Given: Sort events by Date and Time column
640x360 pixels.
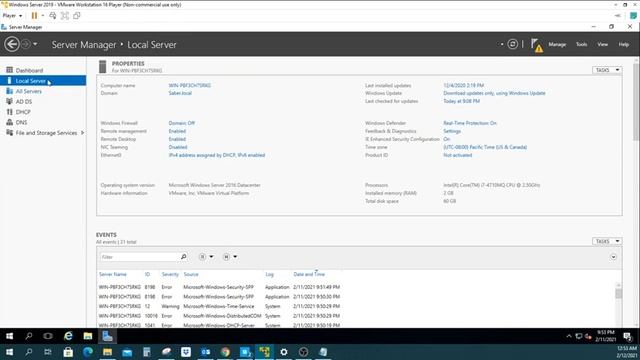Looking at the screenshot, I should click(309, 274).
